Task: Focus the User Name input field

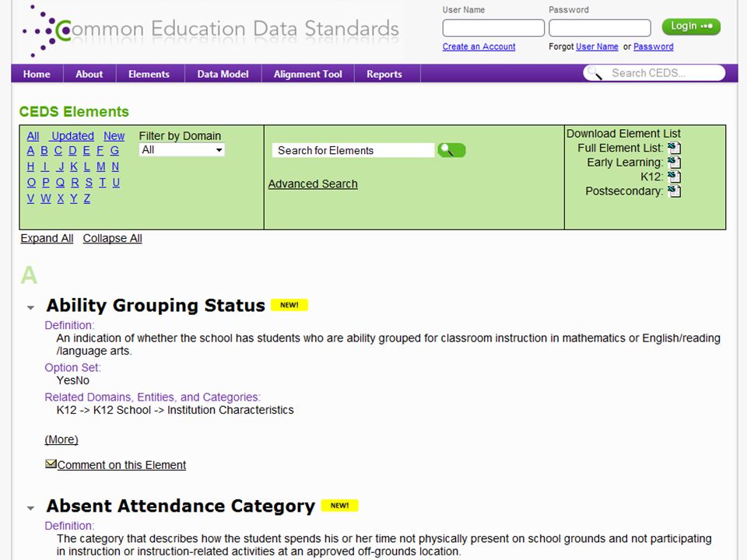Action: click(493, 28)
